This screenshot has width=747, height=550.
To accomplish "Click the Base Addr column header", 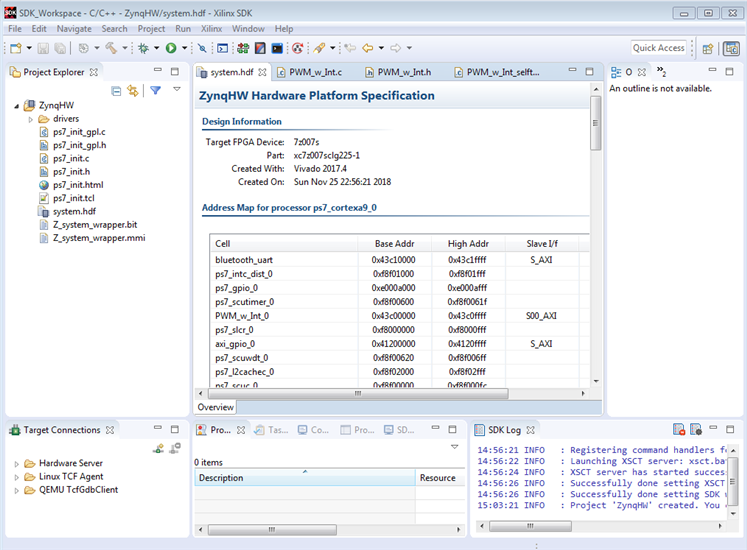I will point(394,244).
